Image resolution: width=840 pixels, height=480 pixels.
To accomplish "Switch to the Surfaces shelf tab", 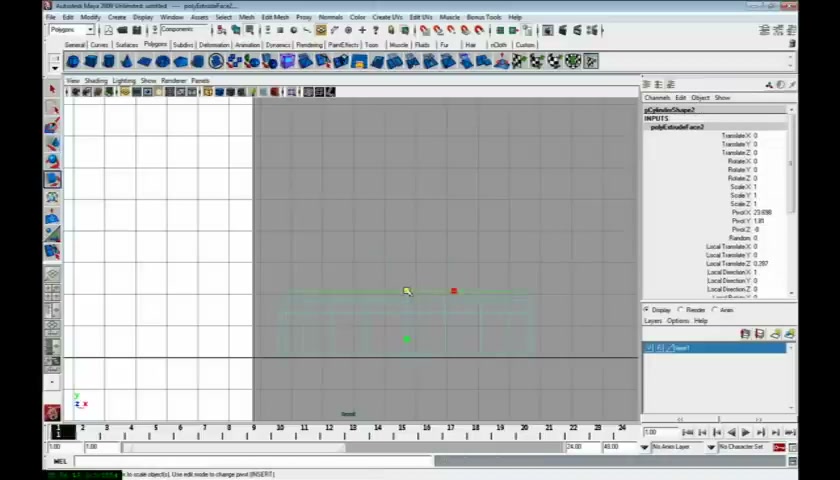I will click(127, 45).
